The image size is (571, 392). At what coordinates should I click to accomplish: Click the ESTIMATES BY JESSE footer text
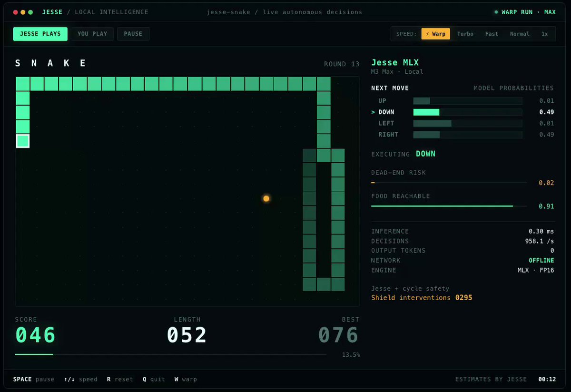pyautogui.click(x=491, y=379)
